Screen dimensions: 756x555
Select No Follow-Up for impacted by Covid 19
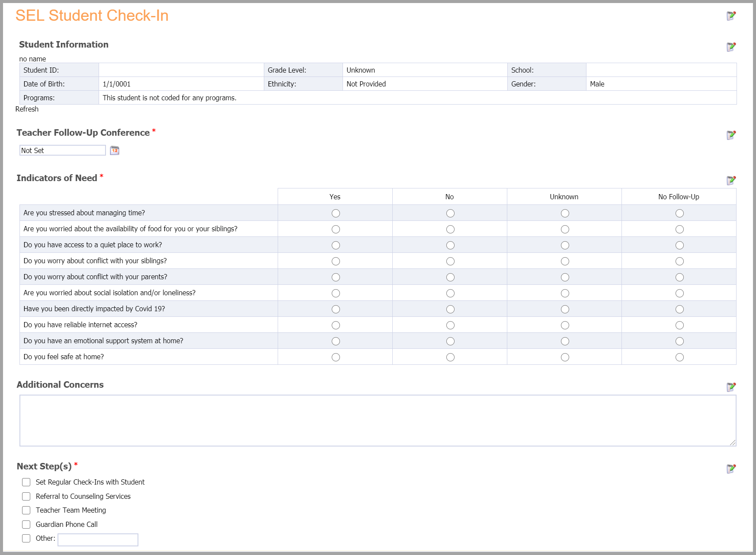click(679, 309)
